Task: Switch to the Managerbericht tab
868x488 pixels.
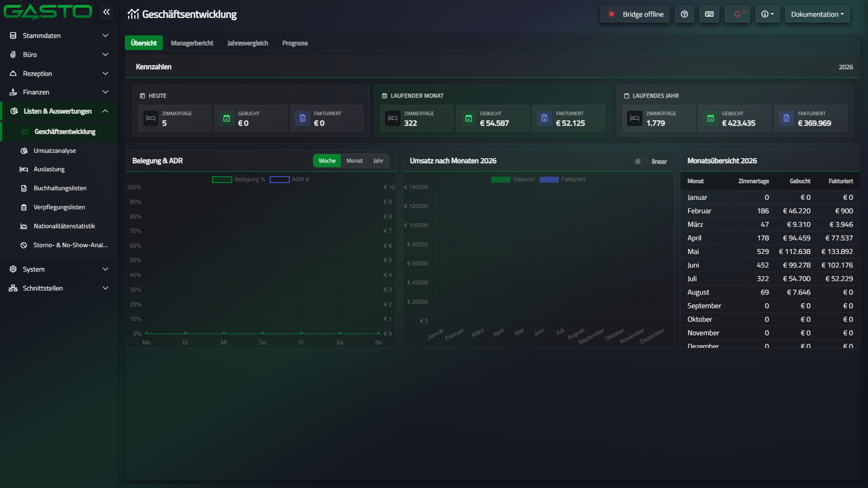Action: 192,43
